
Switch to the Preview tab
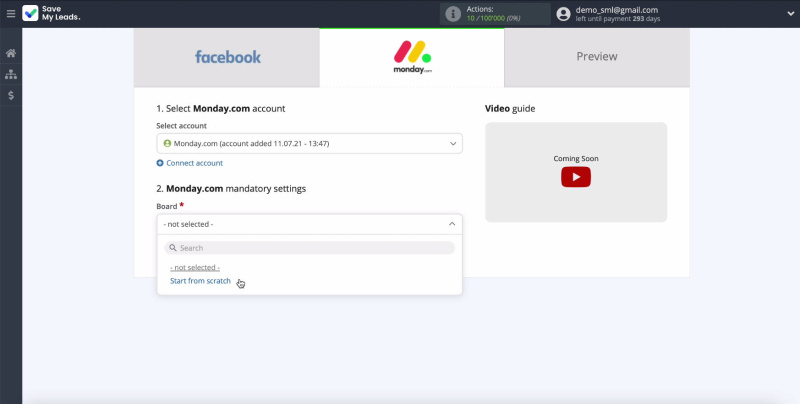click(x=597, y=58)
